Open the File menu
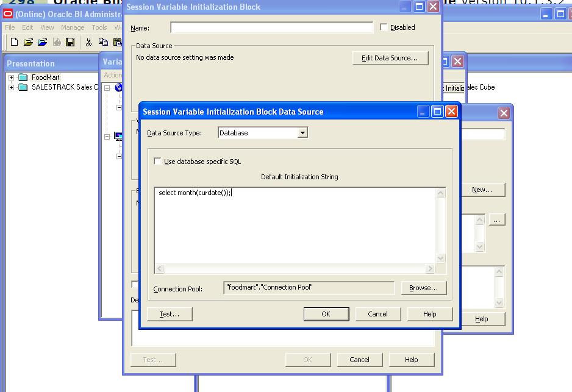The width and height of the screenshot is (572, 392). pyautogui.click(x=10, y=27)
